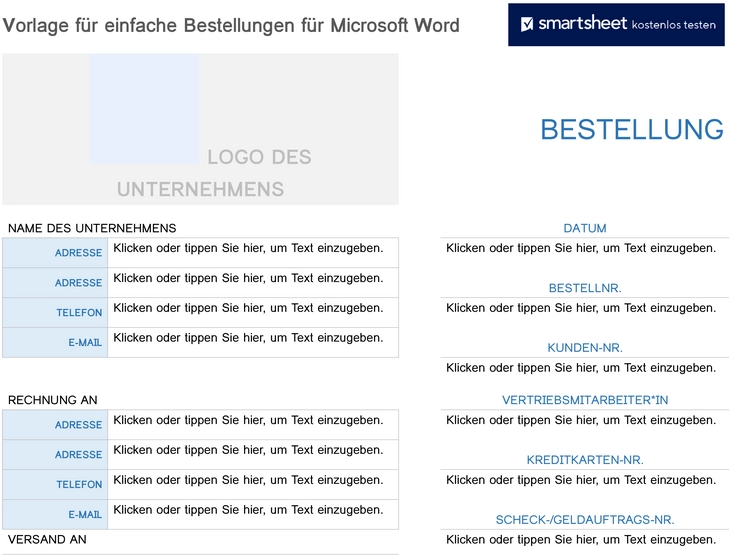Click first ADRESSE label cell under company name
This screenshot has width=729, height=556.
(55, 253)
